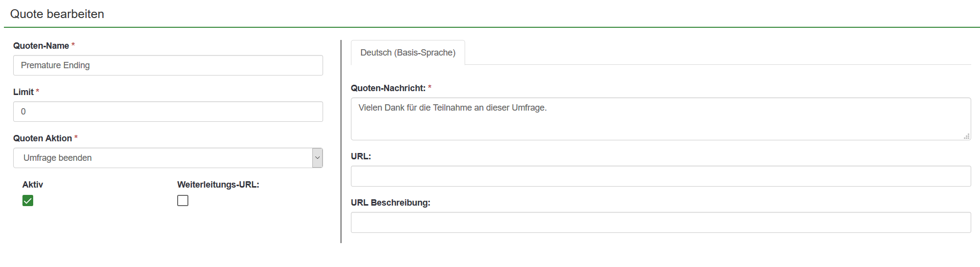Click the Limit label text
Viewport: 980px width, 267px height.
(23, 92)
